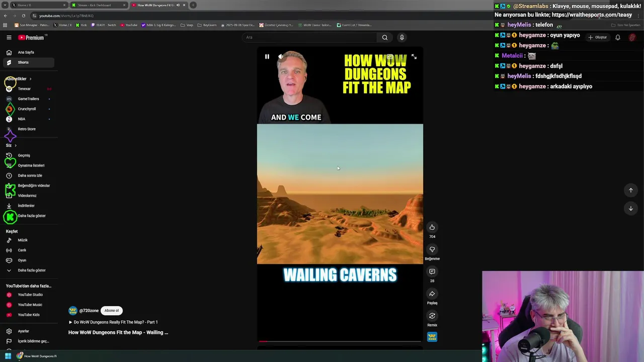Go to next Short with down arrow
The width and height of the screenshot is (644, 362).
pyautogui.click(x=631, y=208)
